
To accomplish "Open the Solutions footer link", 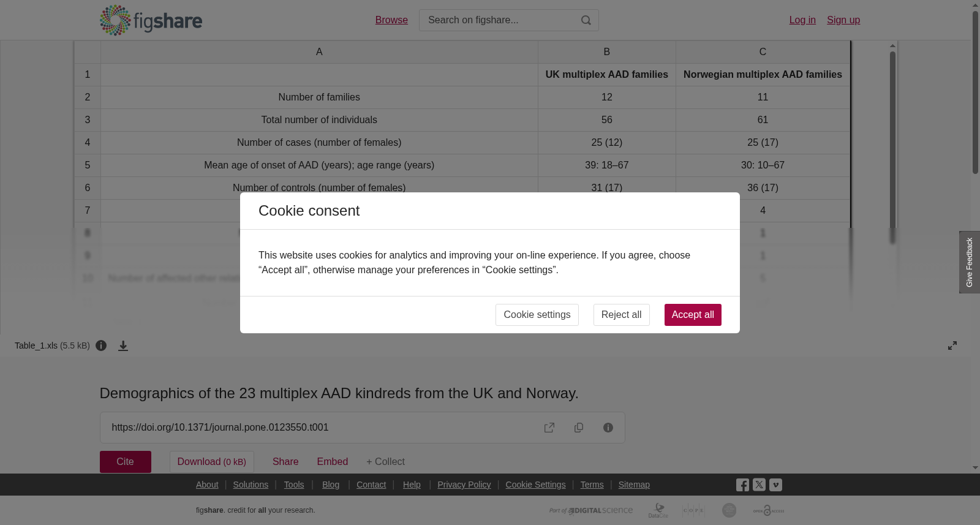I will pyautogui.click(x=251, y=485).
